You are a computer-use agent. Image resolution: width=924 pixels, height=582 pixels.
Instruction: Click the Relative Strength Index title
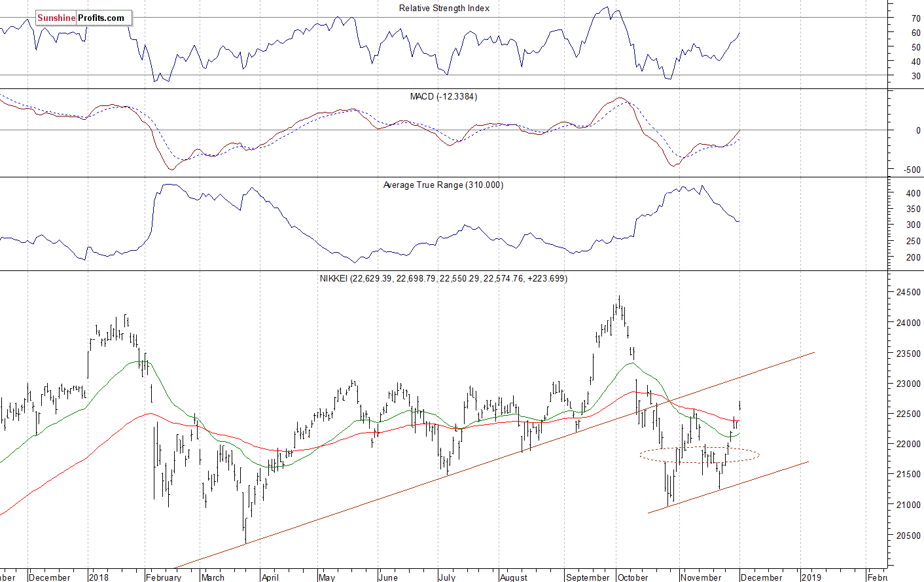[x=444, y=8]
